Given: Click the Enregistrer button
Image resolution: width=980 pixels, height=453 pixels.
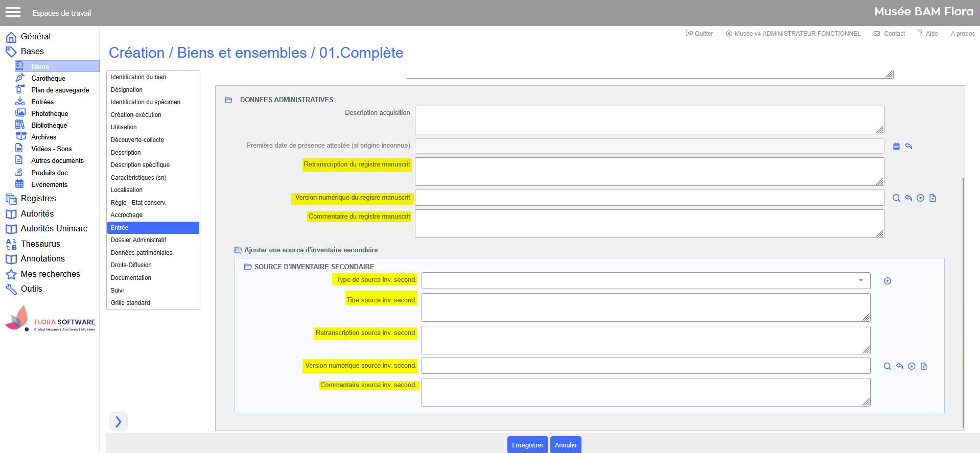Looking at the screenshot, I should (527, 445).
